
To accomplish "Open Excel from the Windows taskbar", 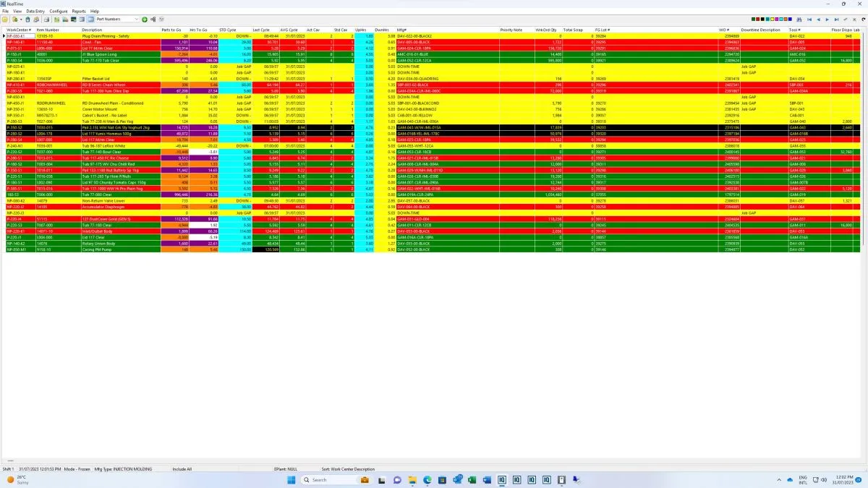I will pyautogui.click(x=472, y=479).
